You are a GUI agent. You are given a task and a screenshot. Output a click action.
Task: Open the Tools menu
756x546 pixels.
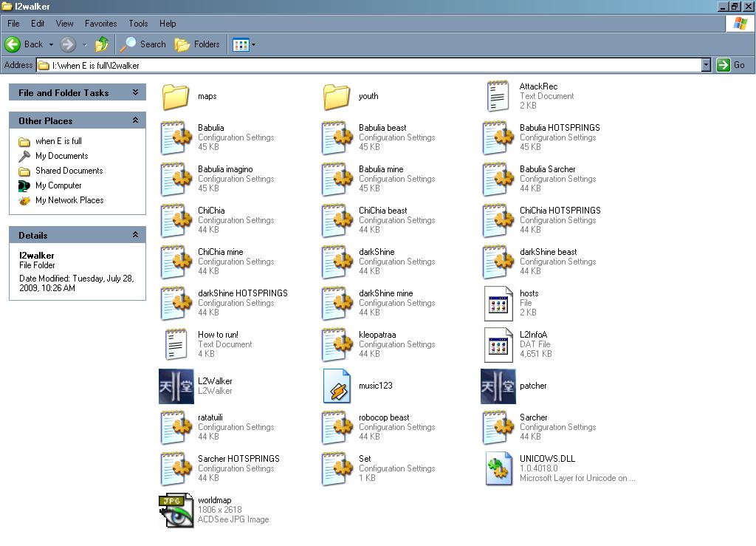click(138, 24)
